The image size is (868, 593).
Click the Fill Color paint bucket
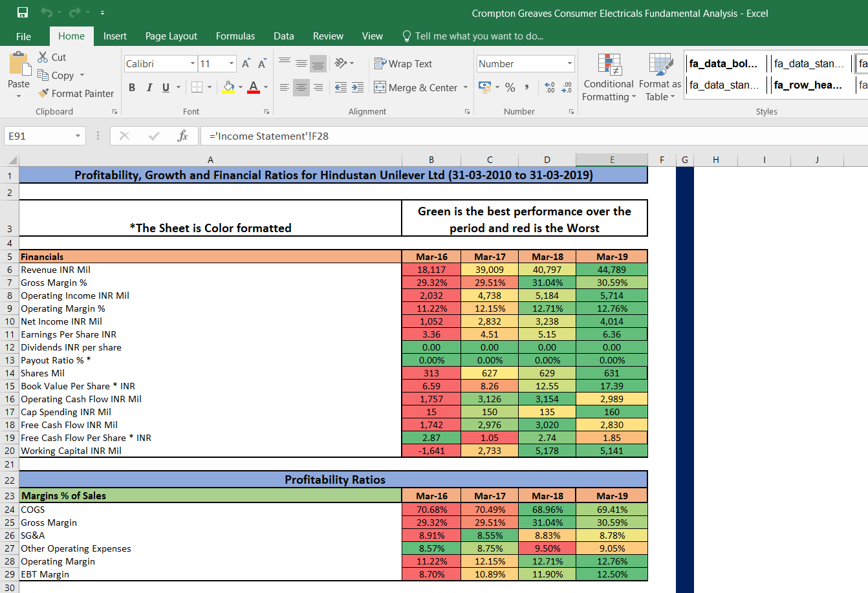[228, 87]
